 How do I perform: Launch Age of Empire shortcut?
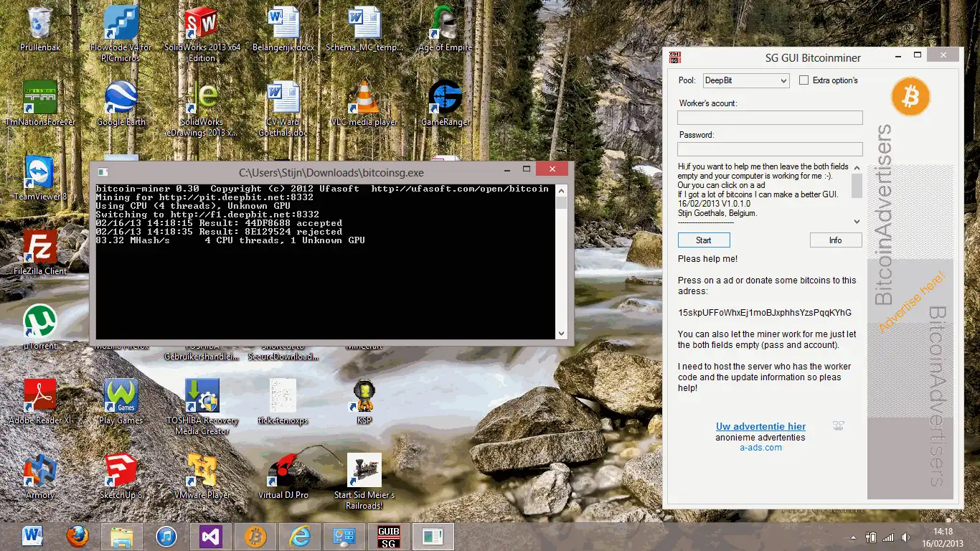coord(445,29)
